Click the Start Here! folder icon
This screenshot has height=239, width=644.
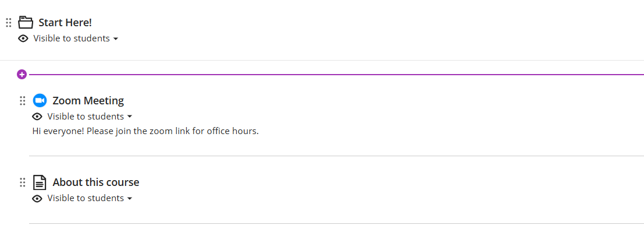click(x=26, y=23)
